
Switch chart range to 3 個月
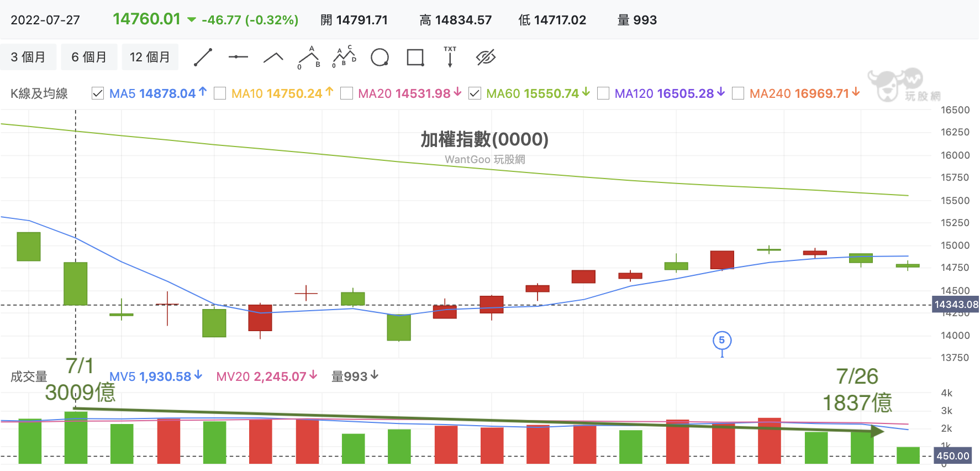28,57
